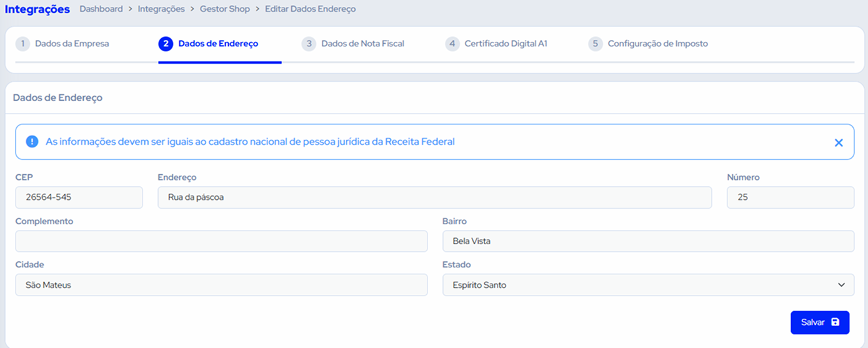Focus the Endereço field with Rua da páscoa

pyautogui.click(x=434, y=197)
